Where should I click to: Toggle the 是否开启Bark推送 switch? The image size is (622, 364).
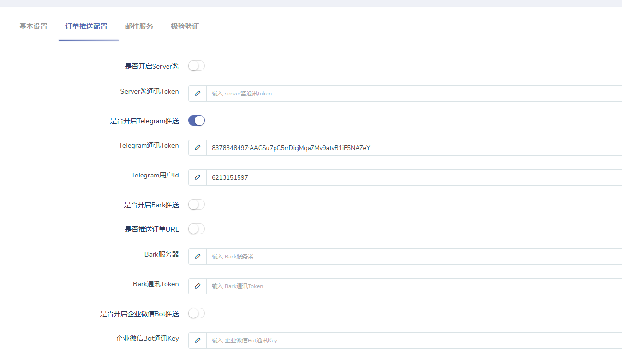pyautogui.click(x=196, y=204)
